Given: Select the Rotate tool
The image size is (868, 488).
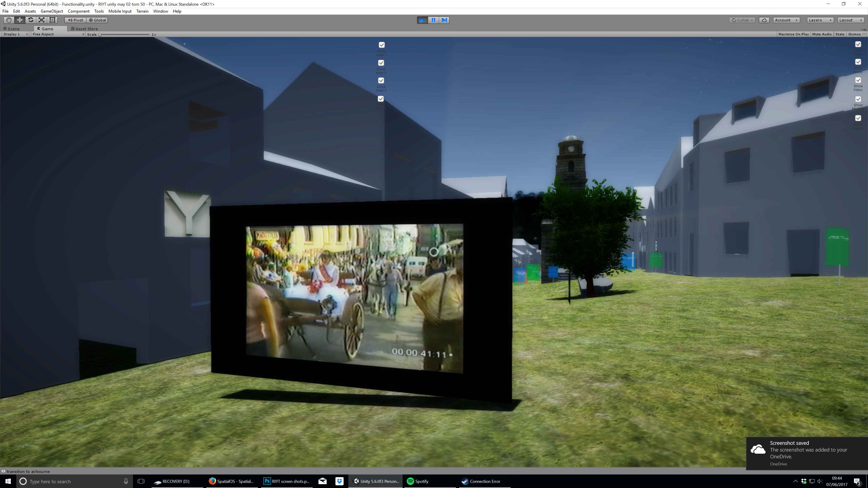Looking at the screenshot, I should click(x=31, y=20).
